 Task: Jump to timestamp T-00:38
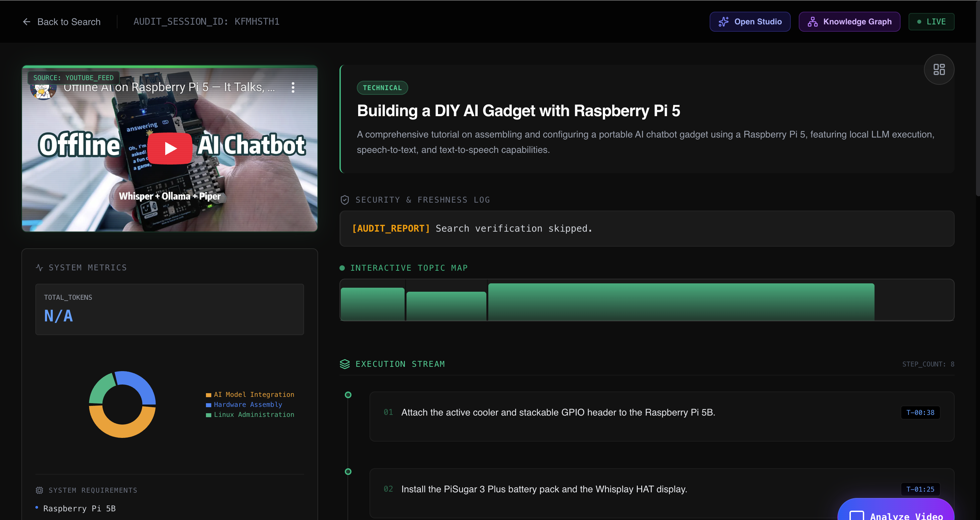pyautogui.click(x=920, y=412)
